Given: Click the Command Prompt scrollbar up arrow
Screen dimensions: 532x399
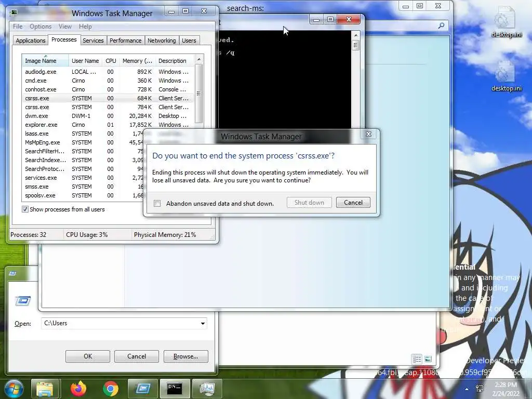Looking at the screenshot, I should tap(355, 35).
